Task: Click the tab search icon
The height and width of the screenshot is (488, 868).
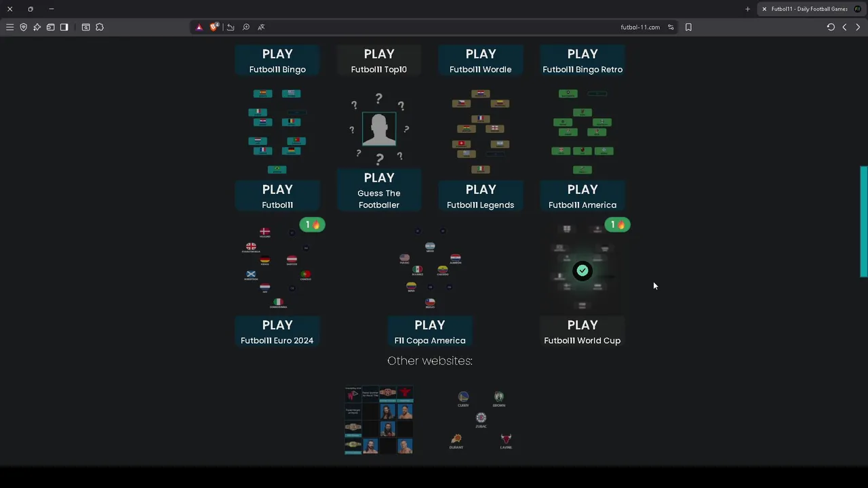Action: point(85,27)
